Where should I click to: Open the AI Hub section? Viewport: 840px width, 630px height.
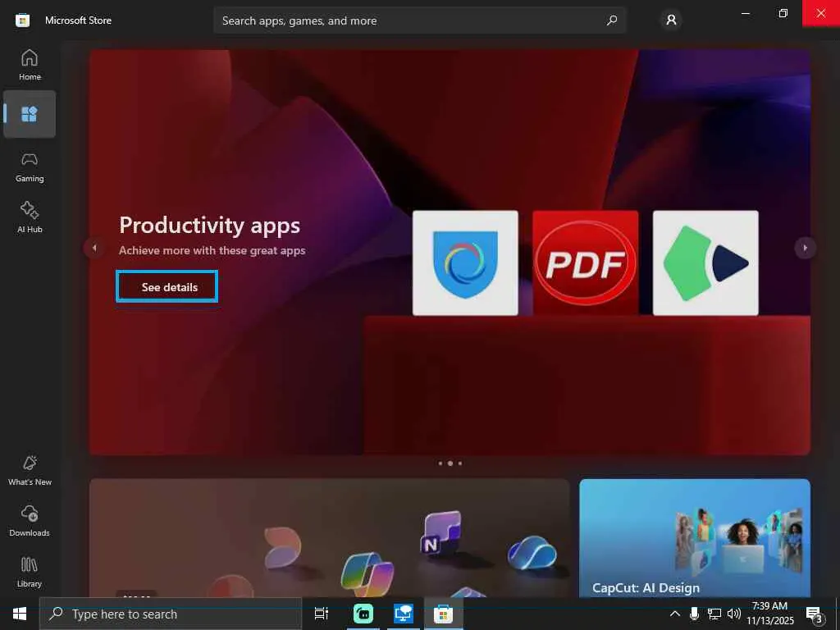pos(30,217)
